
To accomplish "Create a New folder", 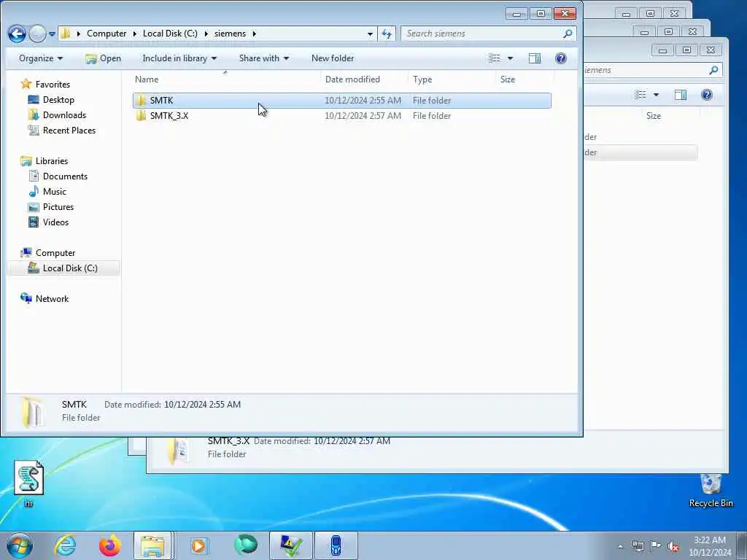I will coord(333,58).
